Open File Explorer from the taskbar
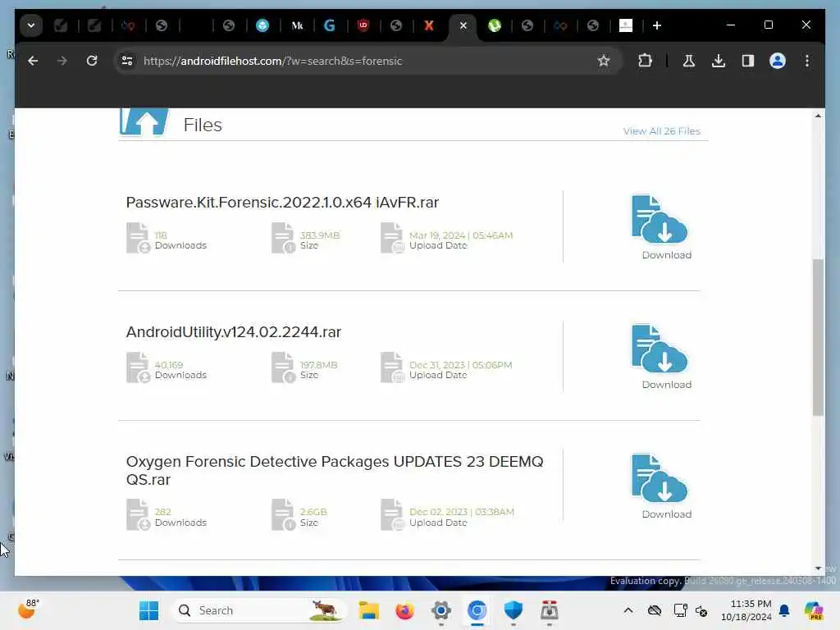 pyautogui.click(x=368, y=610)
